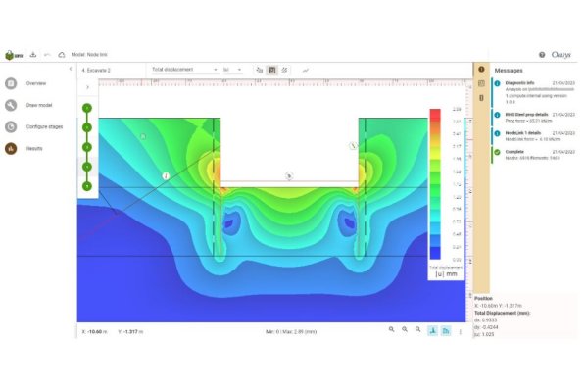This screenshot has height=392, width=588.
Task: Click the Complete status message
Action: click(534, 155)
